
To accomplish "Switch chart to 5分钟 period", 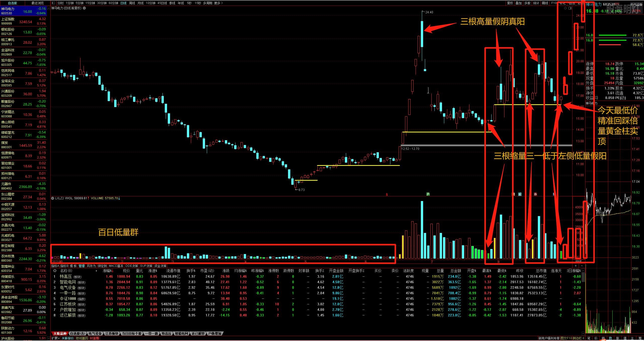I will pos(79,3).
